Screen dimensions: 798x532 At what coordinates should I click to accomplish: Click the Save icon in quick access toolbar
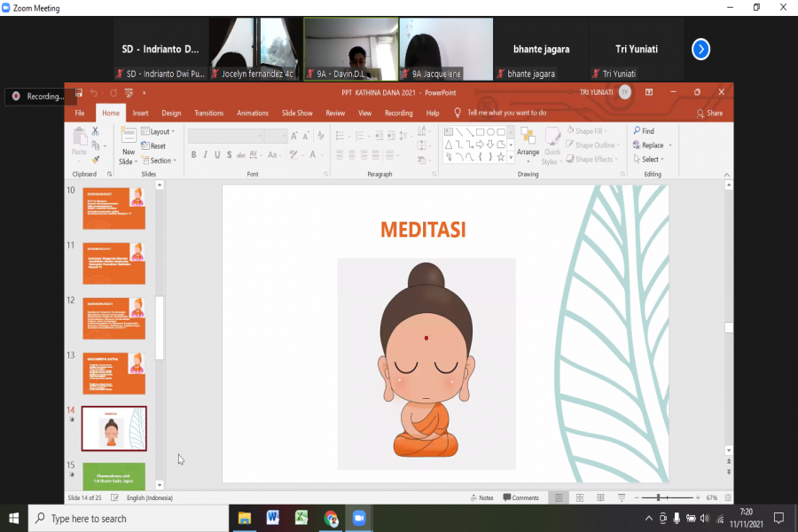coord(79,92)
